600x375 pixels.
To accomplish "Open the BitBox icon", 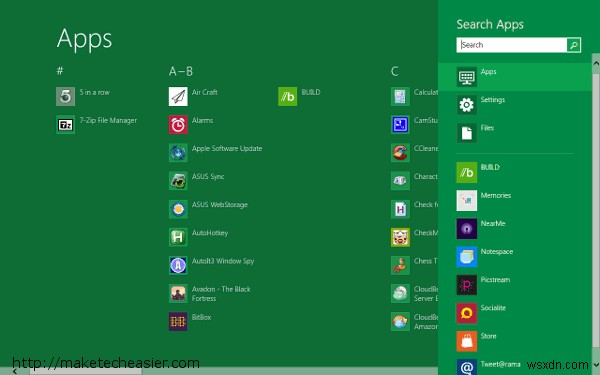I will pos(178,321).
